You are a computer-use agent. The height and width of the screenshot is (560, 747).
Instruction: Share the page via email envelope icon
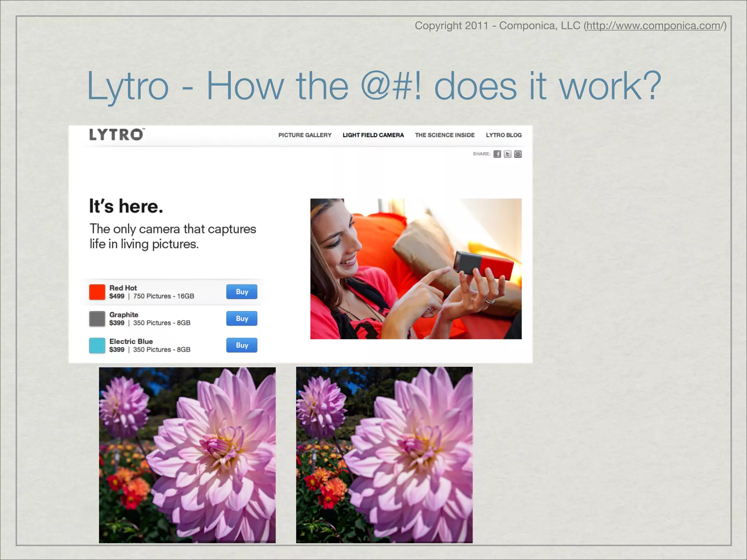(518, 154)
